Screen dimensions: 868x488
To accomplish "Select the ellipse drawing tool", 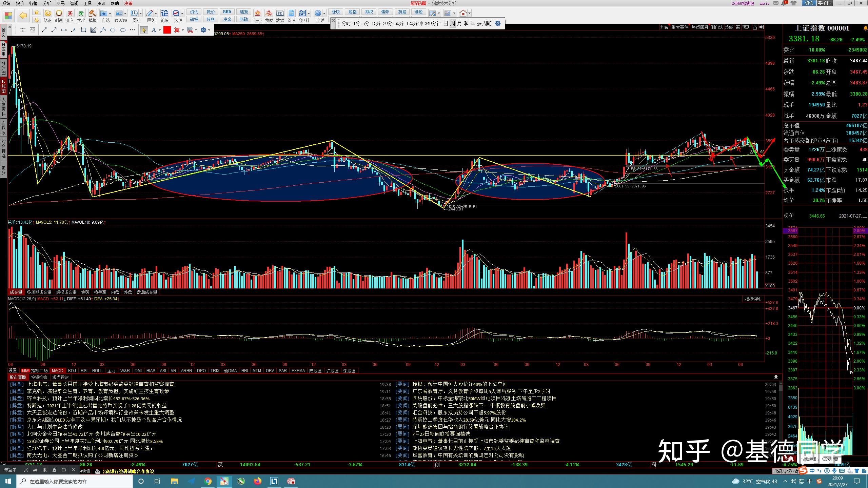I will [123, 30].
